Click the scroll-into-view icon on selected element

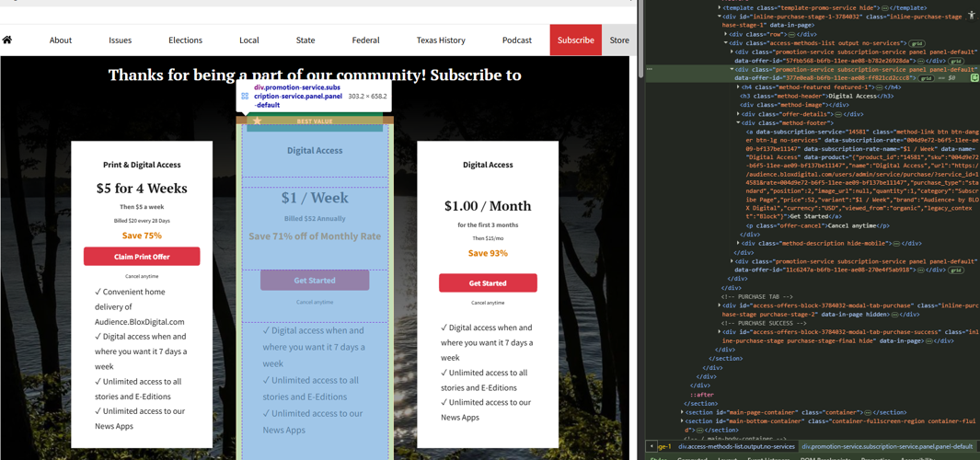coord(974,78)
